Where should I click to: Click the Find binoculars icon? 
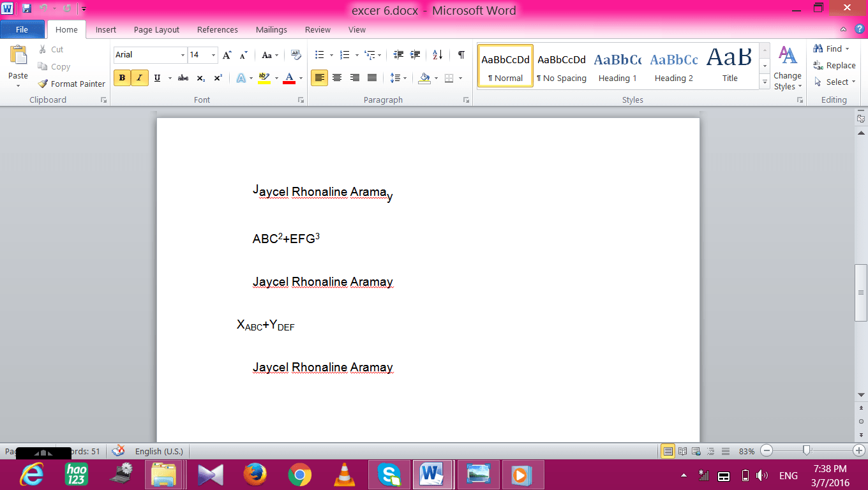818,48
